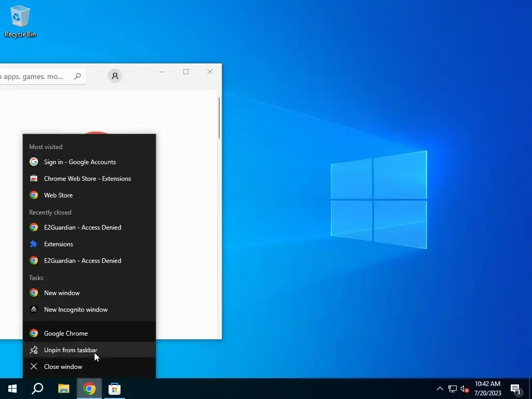The width and height of the screenshot is (532, 399).
Task: Open Web Store from most visited
Action: [x=89, y=195]
